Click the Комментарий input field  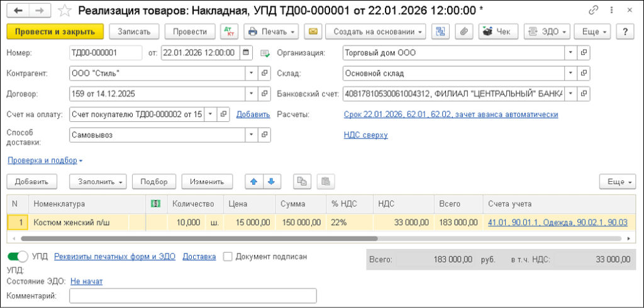coord(192,295)
